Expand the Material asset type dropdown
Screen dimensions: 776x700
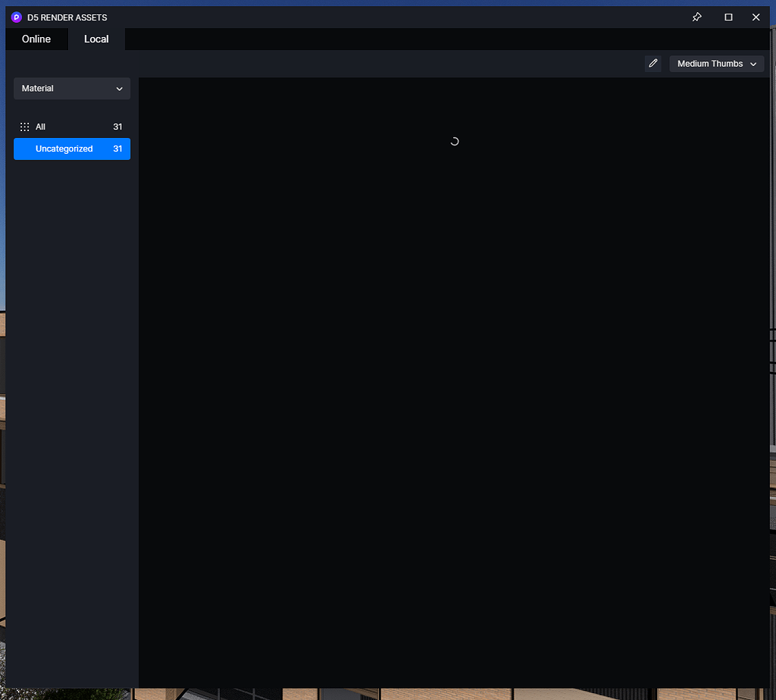coord(71,89)
